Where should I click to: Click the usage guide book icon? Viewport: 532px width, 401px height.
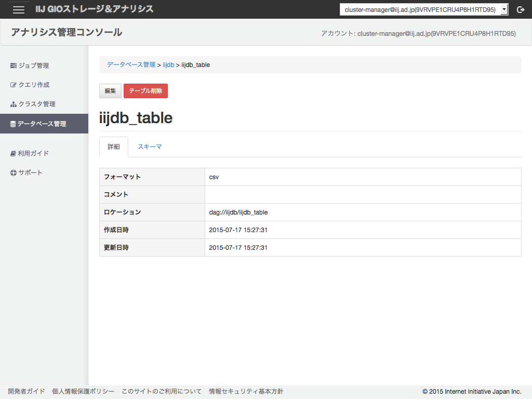(x=13, y=153)
